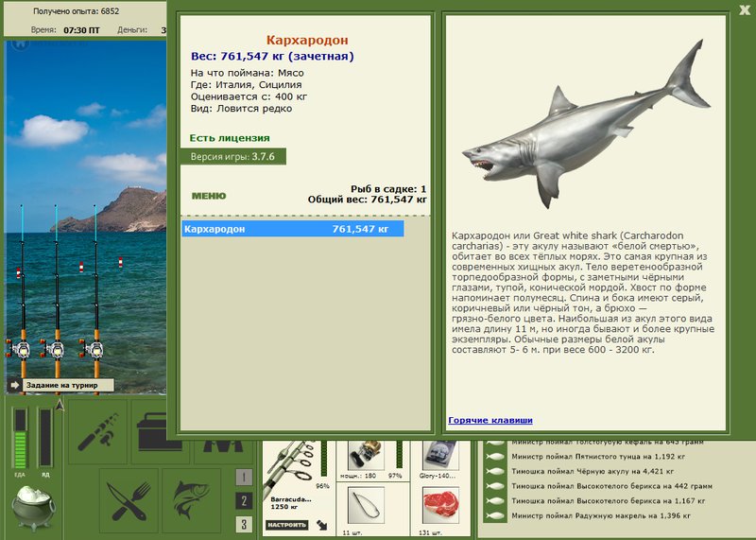
Task: Open the fish keepnet icon
Action: pyautogui.click(x=192, y=500)
